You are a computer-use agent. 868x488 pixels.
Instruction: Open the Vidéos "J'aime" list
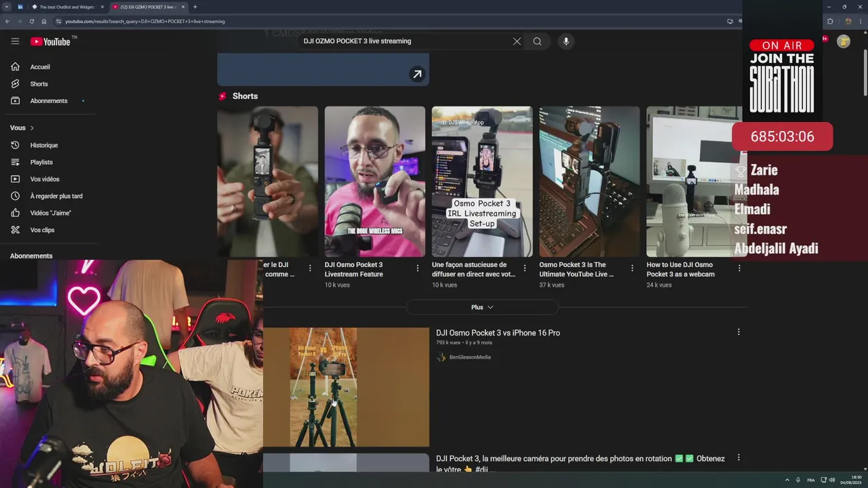coord(51,213)
